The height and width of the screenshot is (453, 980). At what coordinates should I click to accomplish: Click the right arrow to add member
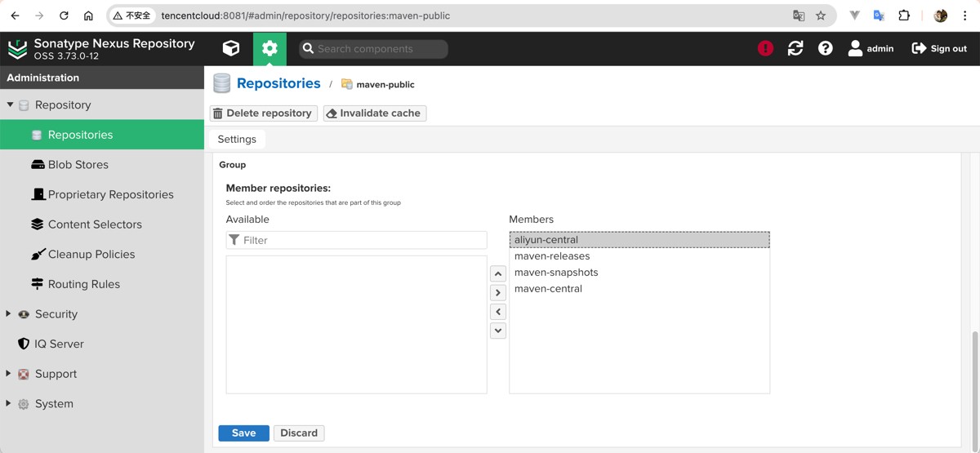(498, 292)
